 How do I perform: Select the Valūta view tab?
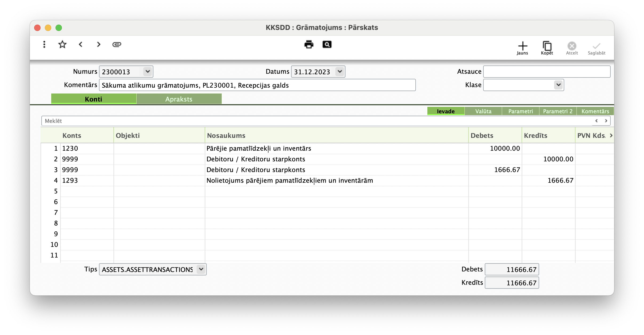pyautogui.click(x=483, y=111)
